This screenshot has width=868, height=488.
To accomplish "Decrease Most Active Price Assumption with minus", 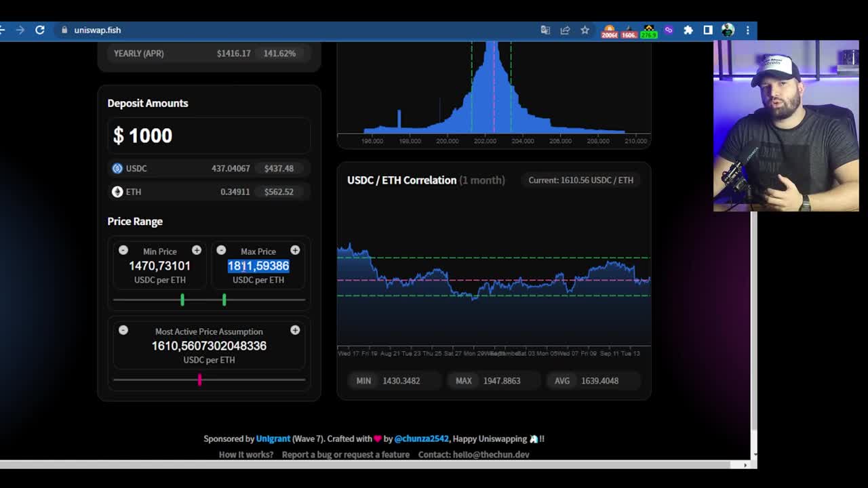I will 123,330.
